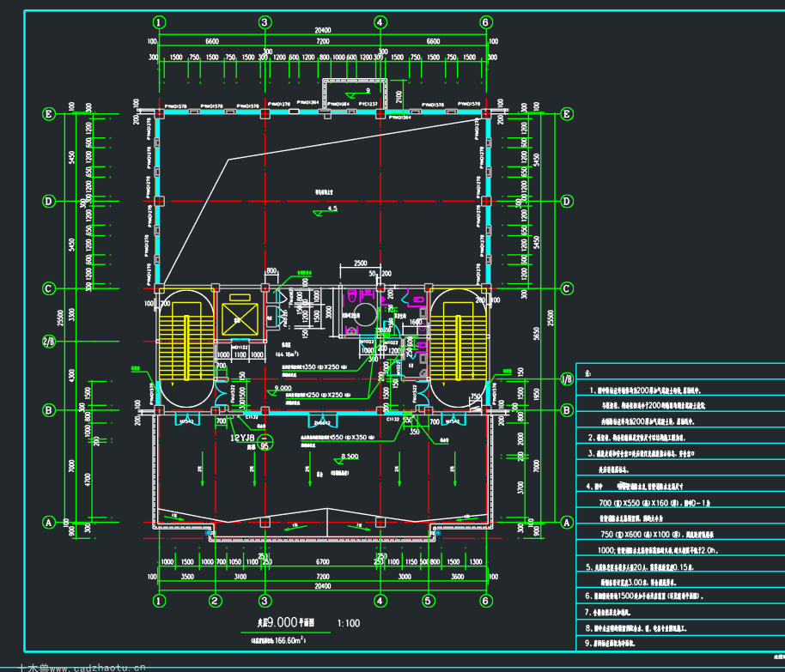The width and height of the screenshot is (785, 672).
Task: Select the circled 95 detail callout
Action: [x=265, y=442]
